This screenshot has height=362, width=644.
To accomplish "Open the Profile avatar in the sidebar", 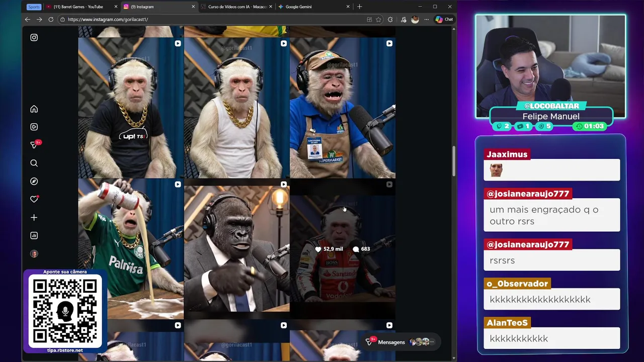I will [34, 254].
